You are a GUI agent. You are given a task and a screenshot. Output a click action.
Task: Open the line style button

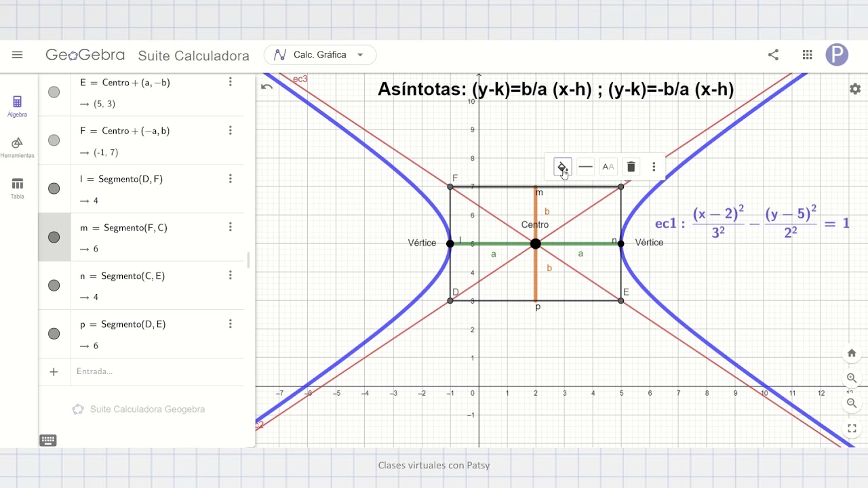coord(586,167)
